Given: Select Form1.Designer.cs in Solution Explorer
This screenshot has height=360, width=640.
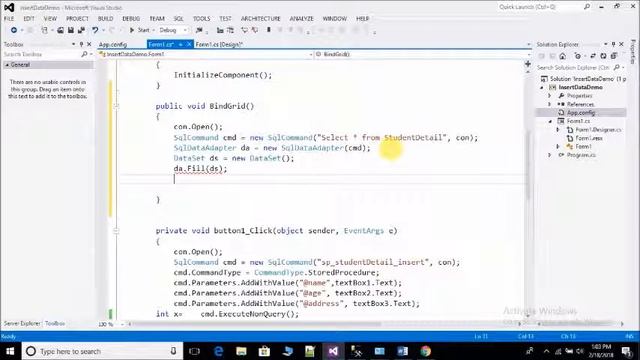Looking at the screenshot, I should [598, 130].
